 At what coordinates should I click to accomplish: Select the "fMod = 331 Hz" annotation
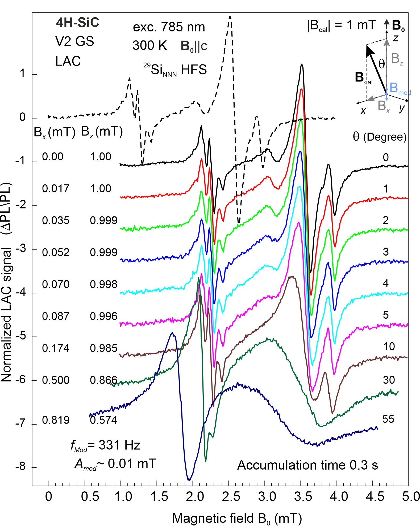point(105,445)
